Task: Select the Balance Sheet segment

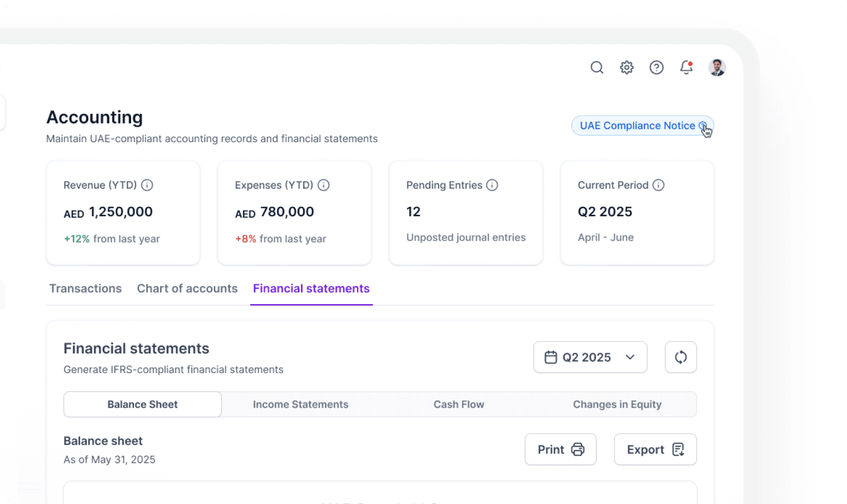Action: 142,405
